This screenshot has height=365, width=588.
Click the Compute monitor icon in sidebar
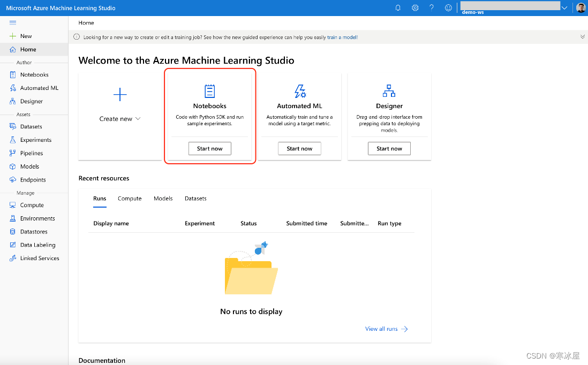[x=13, y=205]
